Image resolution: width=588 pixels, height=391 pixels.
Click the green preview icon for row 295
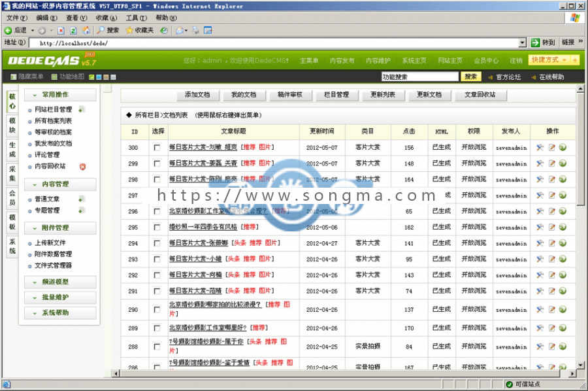click(x=563, y=227)
